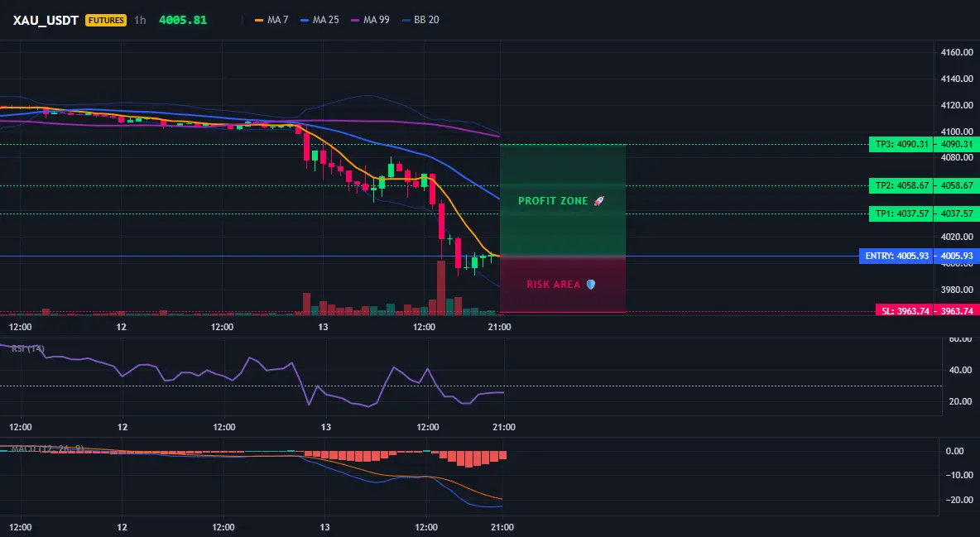Click the 4120.00 price axis value

(957, 105)
